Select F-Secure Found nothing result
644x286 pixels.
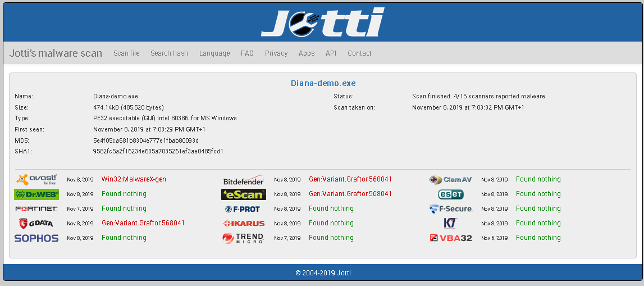(x=538, y=208)
